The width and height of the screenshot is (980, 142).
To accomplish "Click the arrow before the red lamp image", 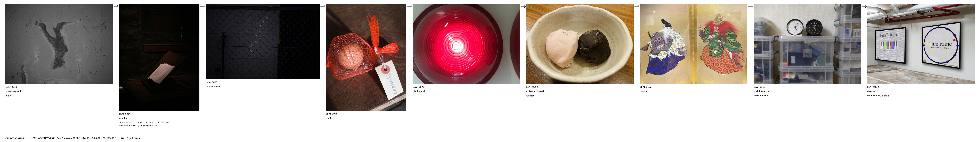I will coord(410,6).
